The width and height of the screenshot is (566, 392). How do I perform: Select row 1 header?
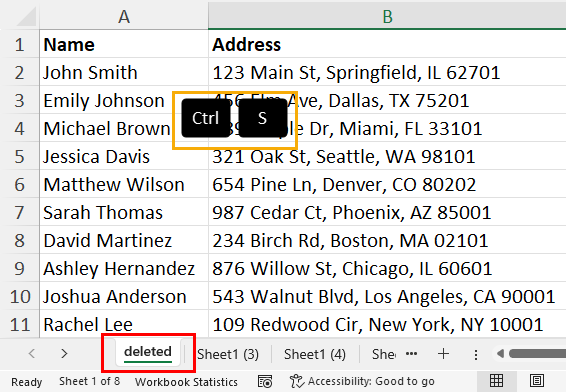tap(19, 44)
